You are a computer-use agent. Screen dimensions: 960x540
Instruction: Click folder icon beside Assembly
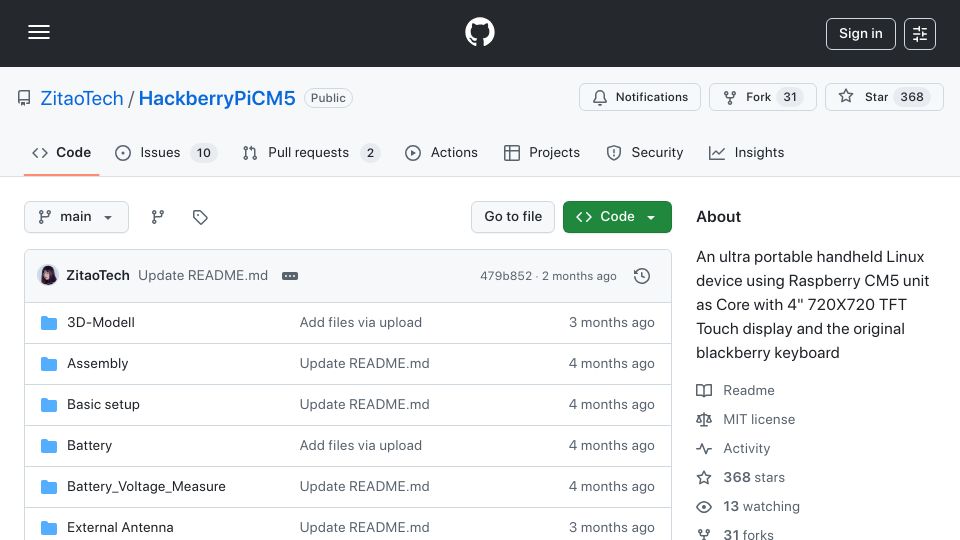(49, 364)
